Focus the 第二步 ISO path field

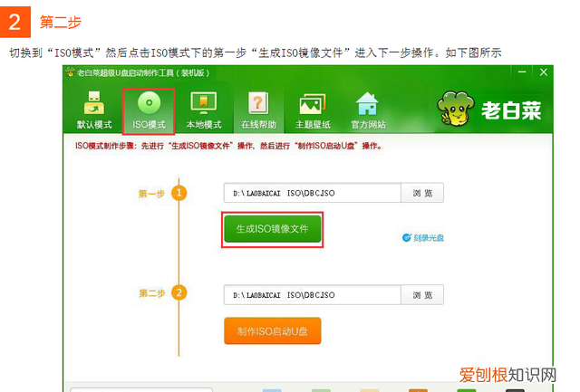coord(312,295)
